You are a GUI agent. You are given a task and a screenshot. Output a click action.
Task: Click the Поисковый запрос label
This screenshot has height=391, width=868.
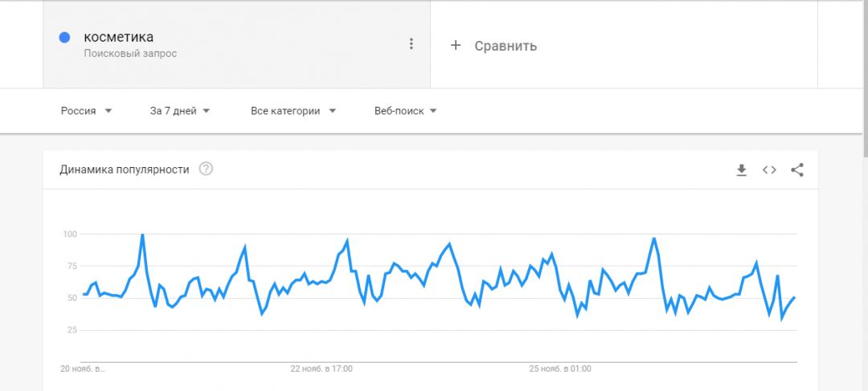pyautogui.click(x=130, y=54)
